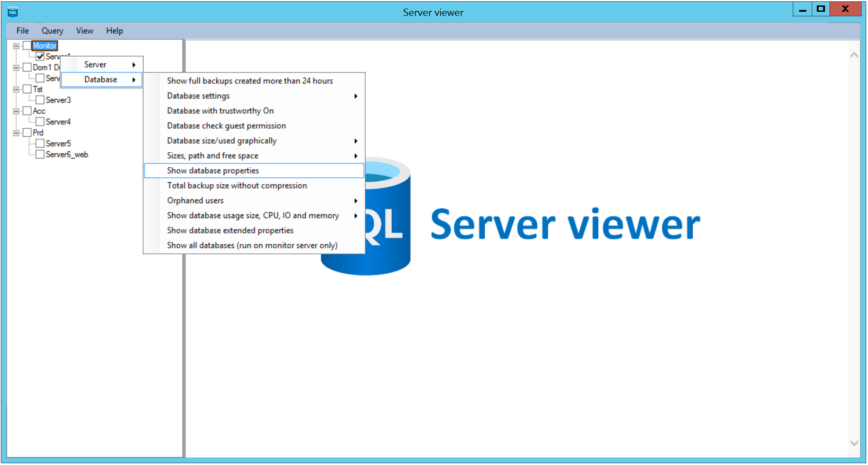Toggle the Prd group checkbox
This screenshot has width=868, height=465.
(27, 133)
